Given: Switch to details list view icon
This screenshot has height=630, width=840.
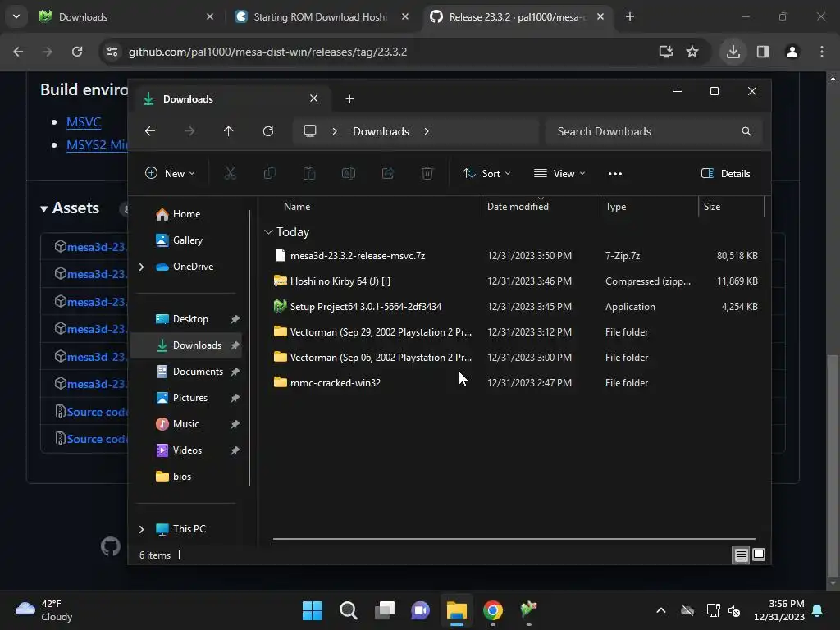Looking at the screenshot, I should (741, 555).
